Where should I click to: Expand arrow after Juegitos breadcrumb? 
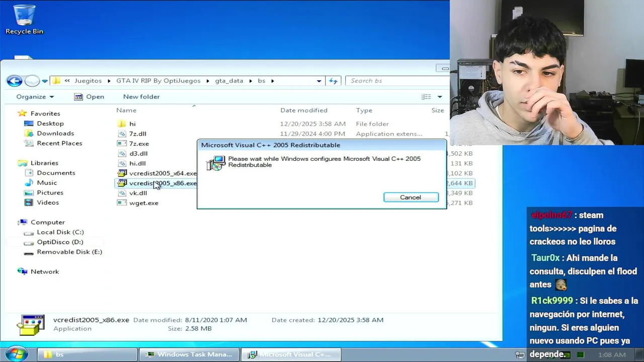point(109,80)
